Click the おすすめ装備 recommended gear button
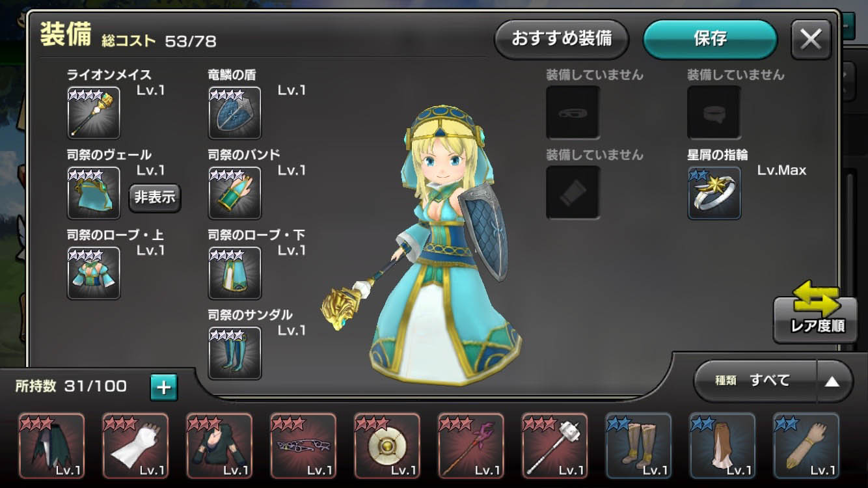This screenshot has height=488, width=868. pos(562,39)
